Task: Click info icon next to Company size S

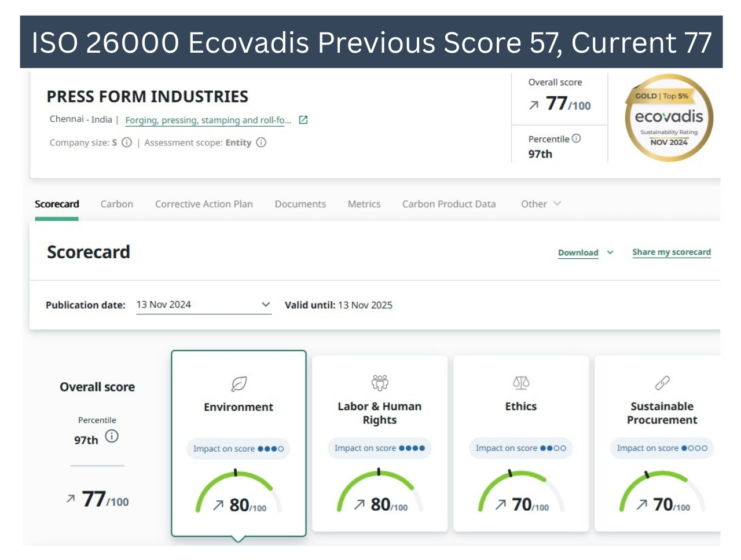Action: pyautogui.click(x=127, y=142)
